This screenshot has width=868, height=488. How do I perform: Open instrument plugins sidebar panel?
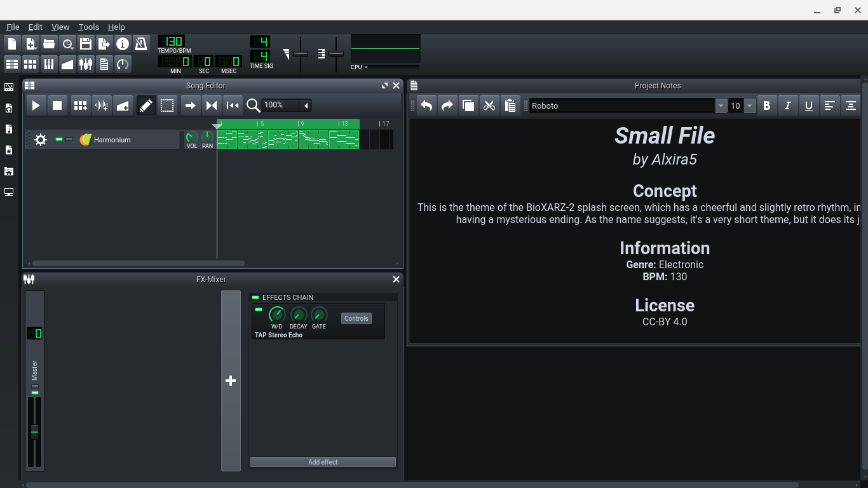pyautogui.click(x=9, y=87)
